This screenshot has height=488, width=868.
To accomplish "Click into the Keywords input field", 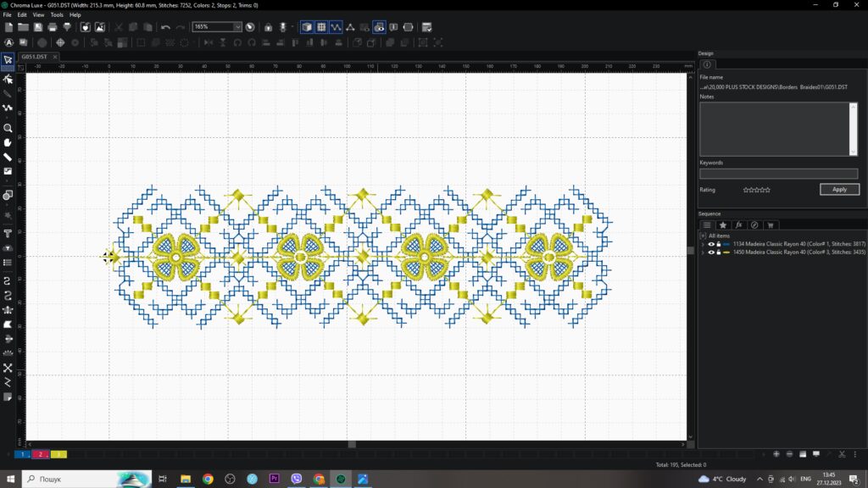I will click(778, 174).
